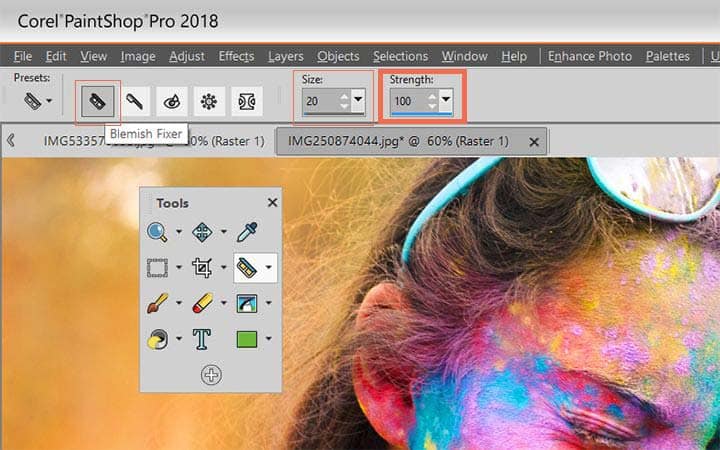Viewport: 720px width, 450px height.
Task: Open the Image menu
Action: [x=138, y=56]
